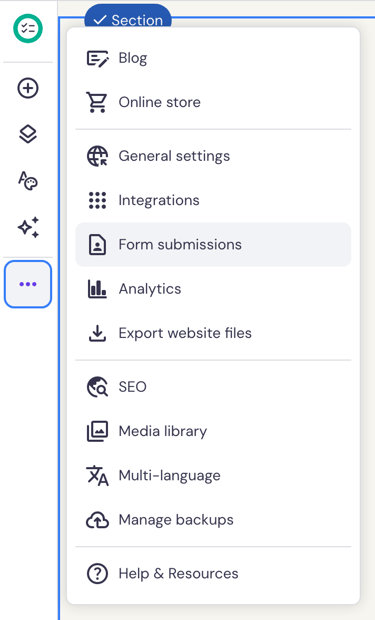Click the SEO globe search icon
The height and width of the screenshot is (620, 375).
point(97,387)
